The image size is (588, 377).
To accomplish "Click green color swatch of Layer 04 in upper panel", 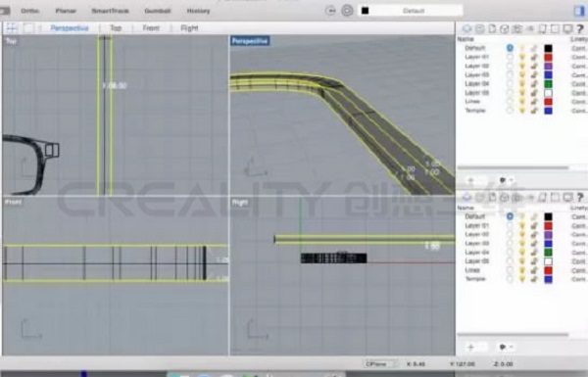I will [x=548, y=84].
